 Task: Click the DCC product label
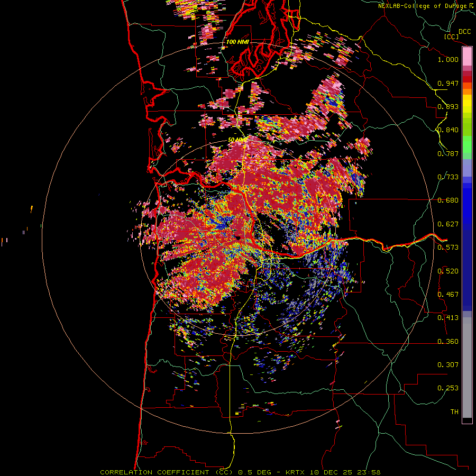coord(464,32)
